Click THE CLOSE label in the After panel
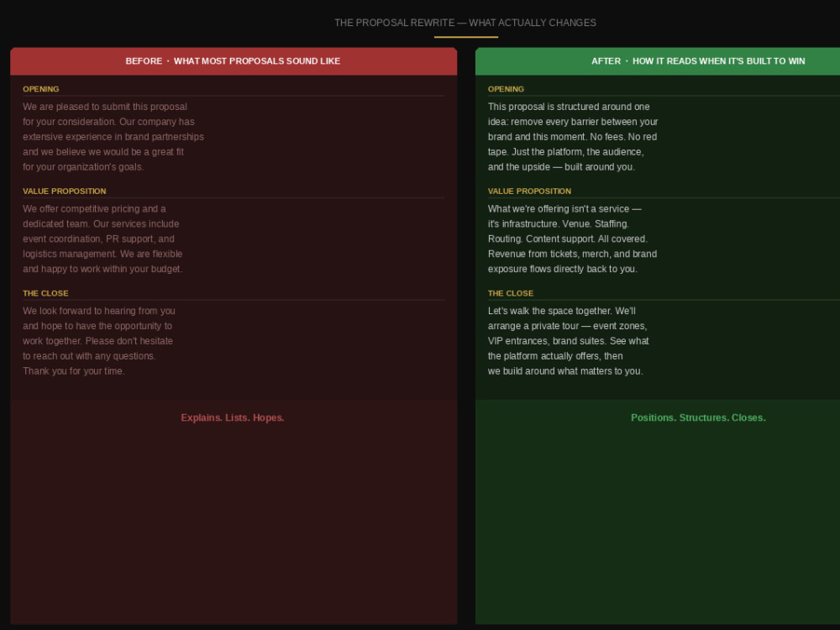This screenshot has width=840, height=630. tap(511, 293)
